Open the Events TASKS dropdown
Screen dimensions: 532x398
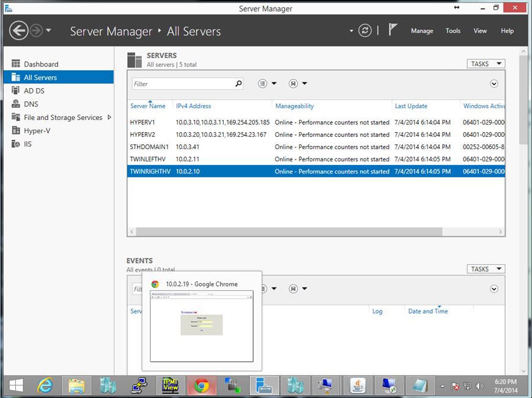[x=486, y=269]
